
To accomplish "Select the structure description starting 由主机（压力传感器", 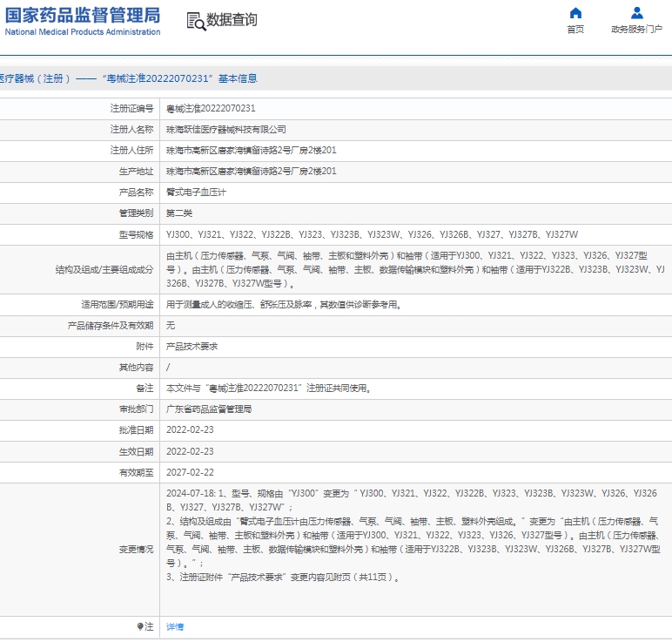I will coord(415,270).
